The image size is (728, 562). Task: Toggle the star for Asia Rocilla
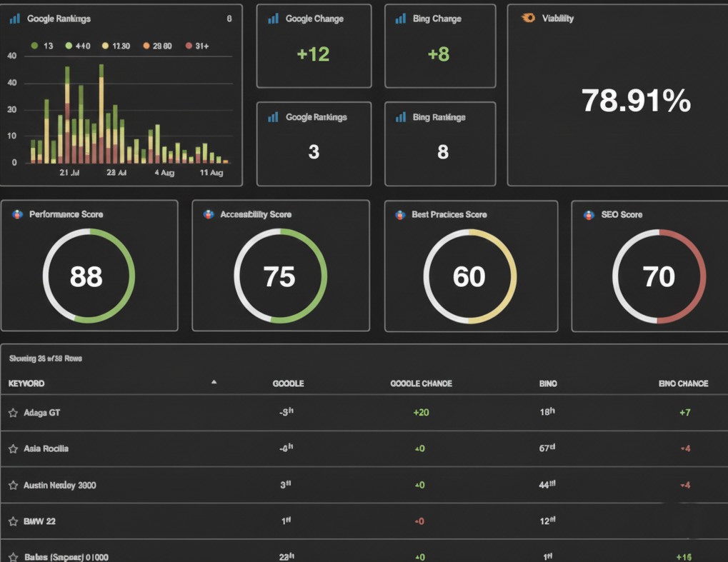pyautogui.click(x=13, y=449)
